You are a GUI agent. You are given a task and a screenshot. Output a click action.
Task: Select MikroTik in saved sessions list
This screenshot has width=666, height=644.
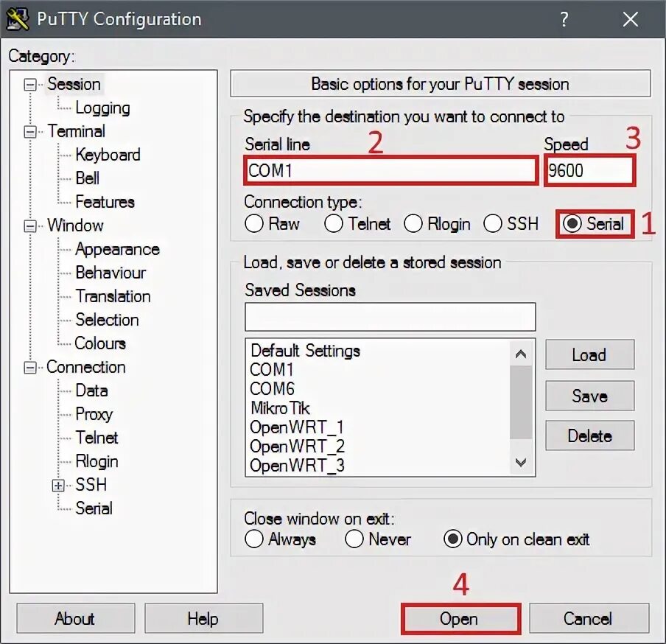tap(280, 408)
